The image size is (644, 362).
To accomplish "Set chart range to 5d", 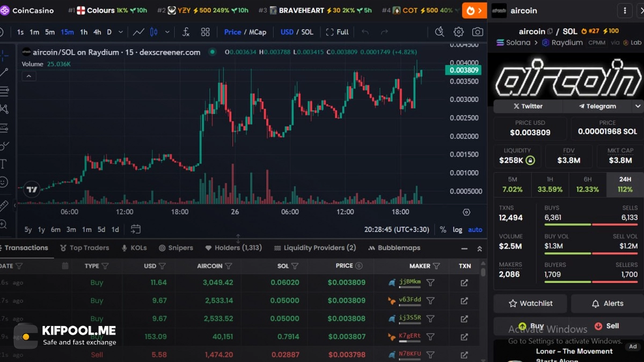I will tap(101, 230).
